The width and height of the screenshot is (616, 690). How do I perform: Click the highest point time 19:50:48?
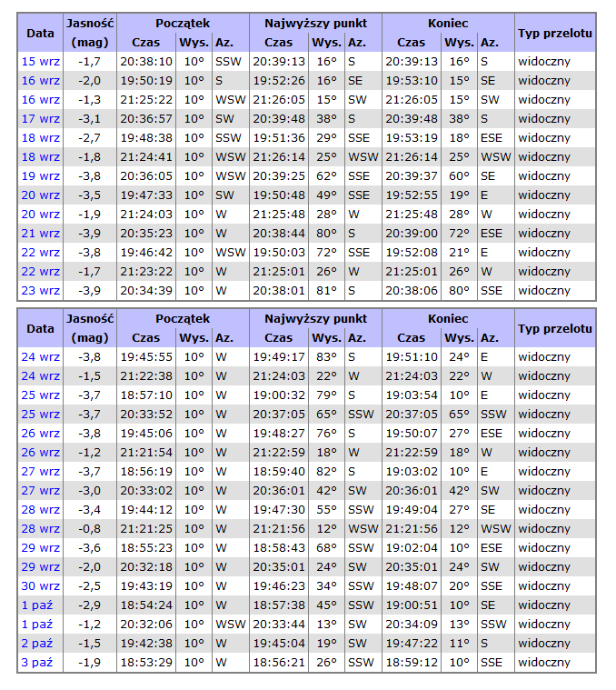pyautogui.click(x=279, y=195)
